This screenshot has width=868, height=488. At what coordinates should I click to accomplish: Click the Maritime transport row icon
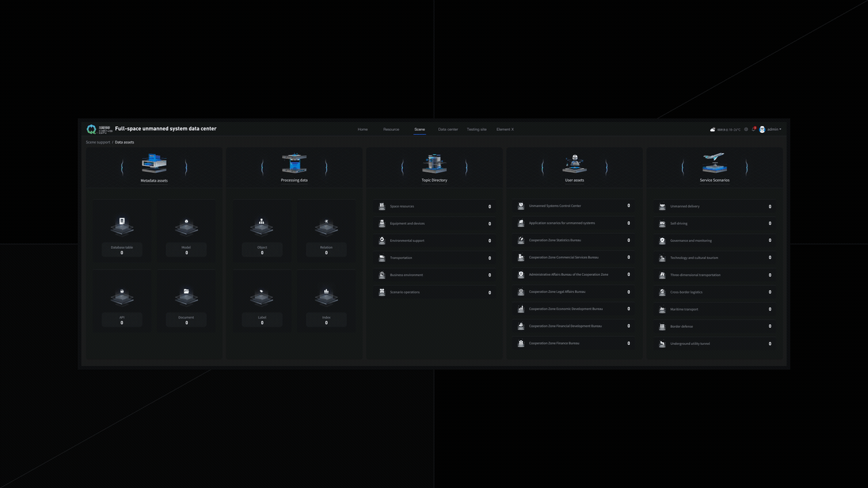(x=663, y=309)
